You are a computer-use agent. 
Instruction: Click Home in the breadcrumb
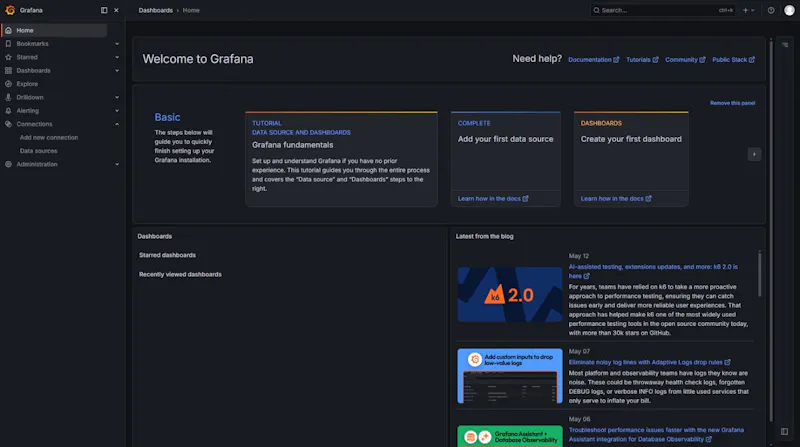tap(191, 10)
